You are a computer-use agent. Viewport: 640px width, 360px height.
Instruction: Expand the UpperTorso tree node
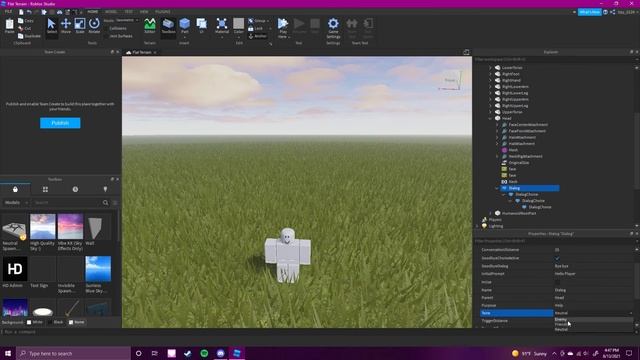pos(491,112)
